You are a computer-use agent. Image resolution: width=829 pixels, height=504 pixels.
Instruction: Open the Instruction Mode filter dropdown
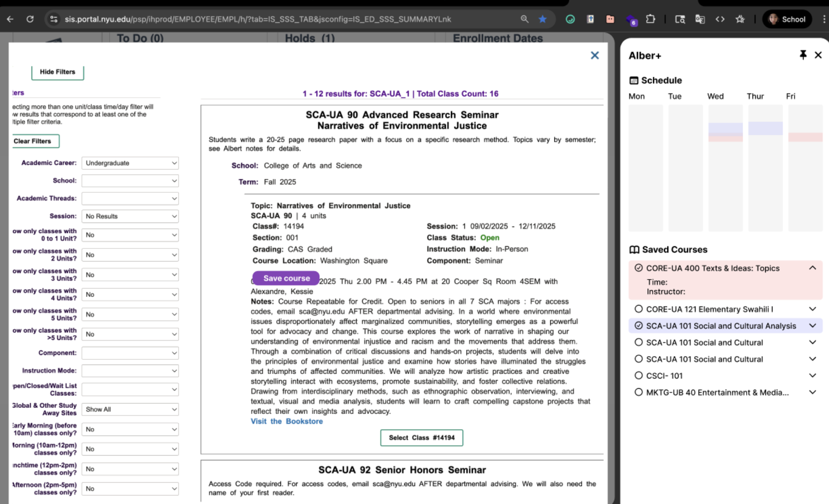coord(130,371)
